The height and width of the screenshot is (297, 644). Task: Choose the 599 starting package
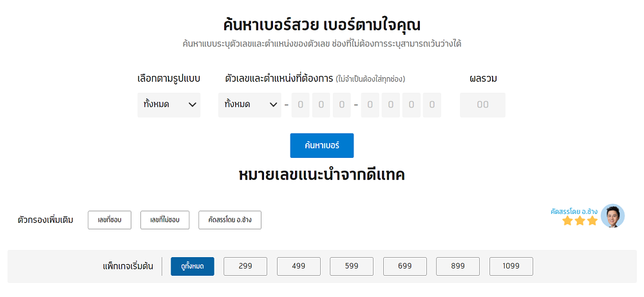click(x=352, y=266)
